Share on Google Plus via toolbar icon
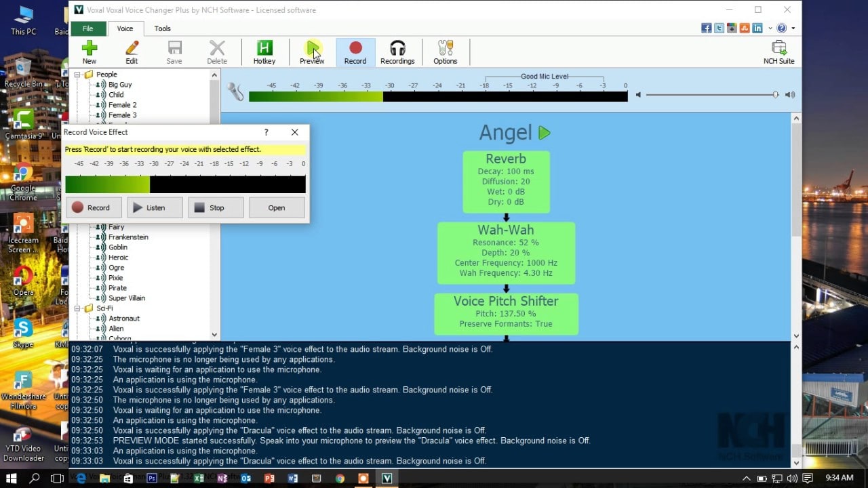The height and width of the screenshot is (488, 868). tap(732, 28)
